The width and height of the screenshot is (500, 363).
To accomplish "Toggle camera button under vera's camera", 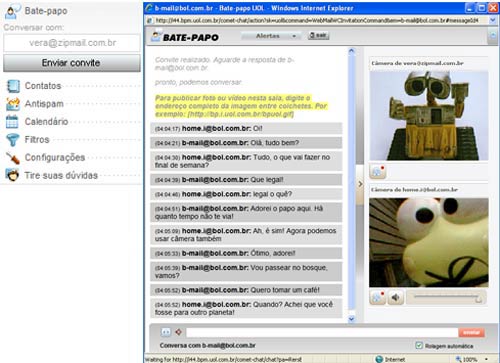I will pos(377,171).
